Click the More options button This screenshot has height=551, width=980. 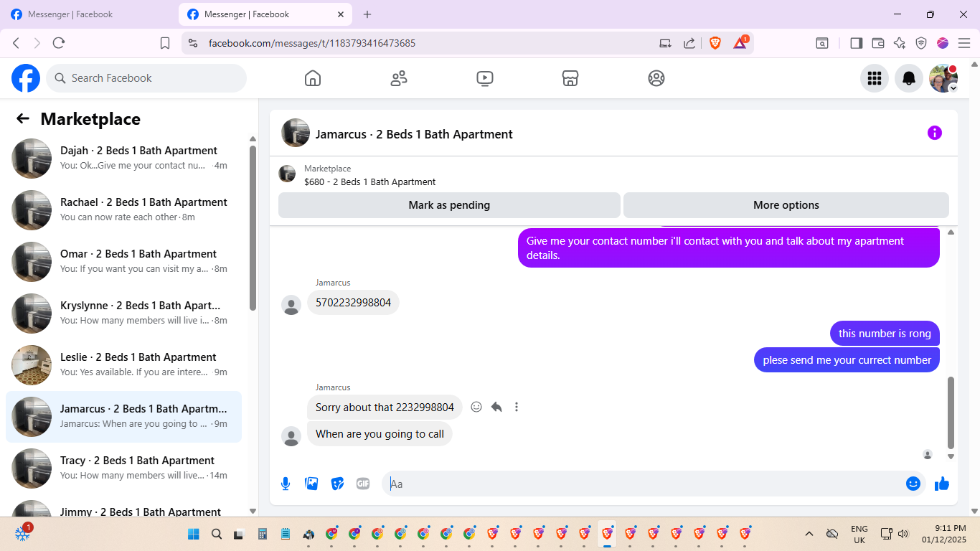click(786, 205)
